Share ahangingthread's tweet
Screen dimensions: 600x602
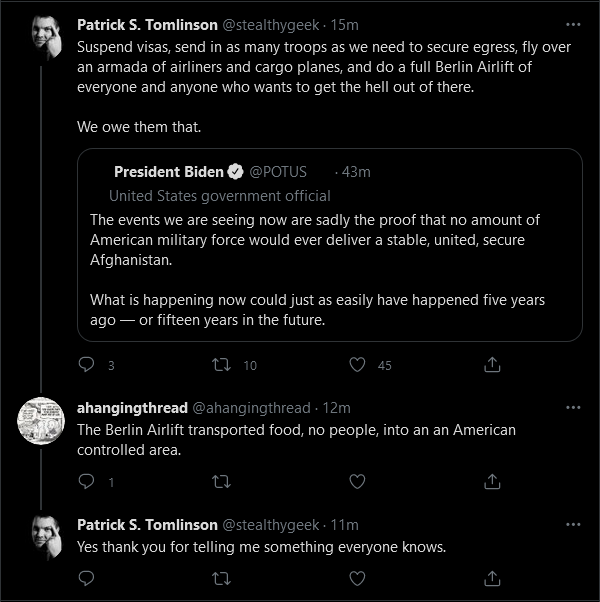coord(492,481)
